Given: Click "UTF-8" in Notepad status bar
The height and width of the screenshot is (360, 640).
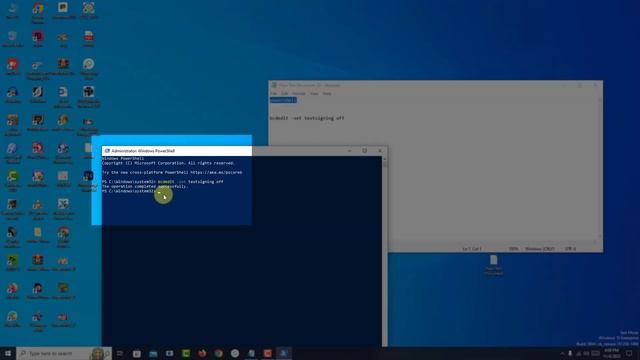Looking at the screenshot, I should (x=570, y=249).
